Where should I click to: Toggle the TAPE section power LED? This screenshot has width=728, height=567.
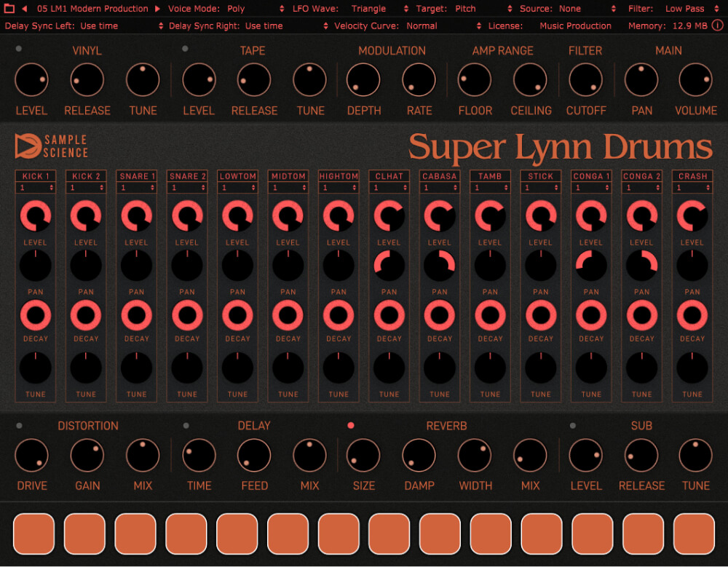[185, 49]
